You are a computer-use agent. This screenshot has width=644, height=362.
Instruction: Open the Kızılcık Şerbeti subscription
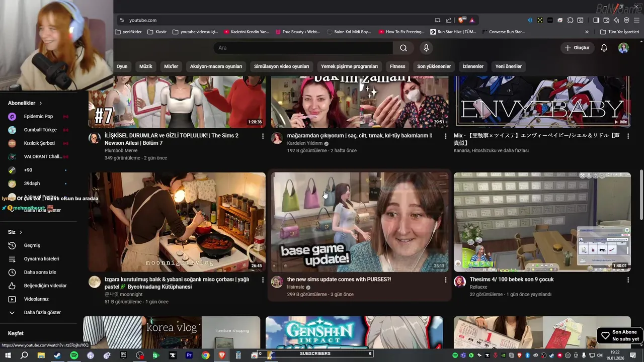coord(38,143)
